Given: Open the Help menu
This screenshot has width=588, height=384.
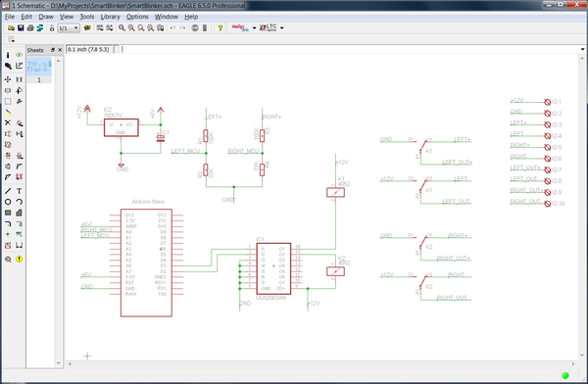Looking at the screenshot, I should tap(191, 17).
